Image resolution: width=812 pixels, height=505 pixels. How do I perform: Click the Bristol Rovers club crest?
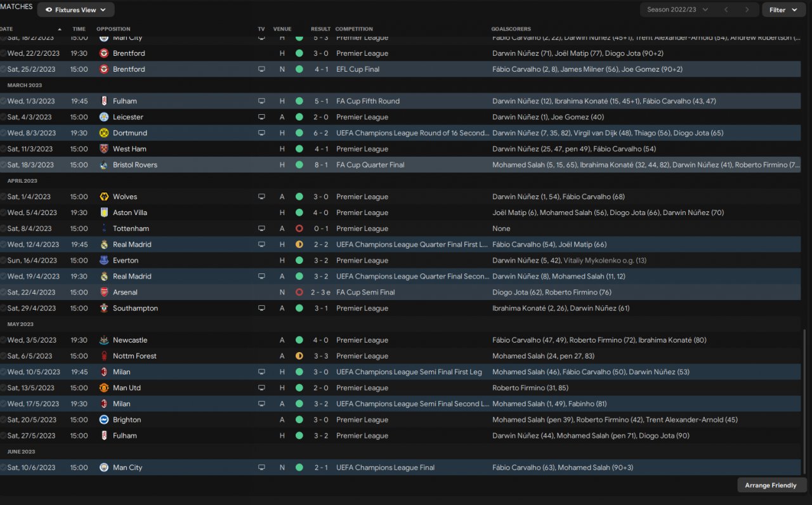pos(104,165)
